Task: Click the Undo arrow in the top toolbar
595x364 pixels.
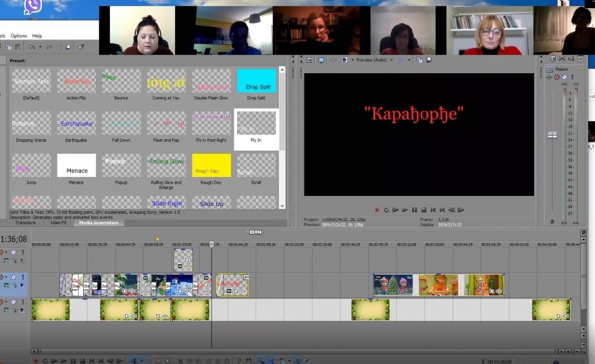Action: point(31,46)
